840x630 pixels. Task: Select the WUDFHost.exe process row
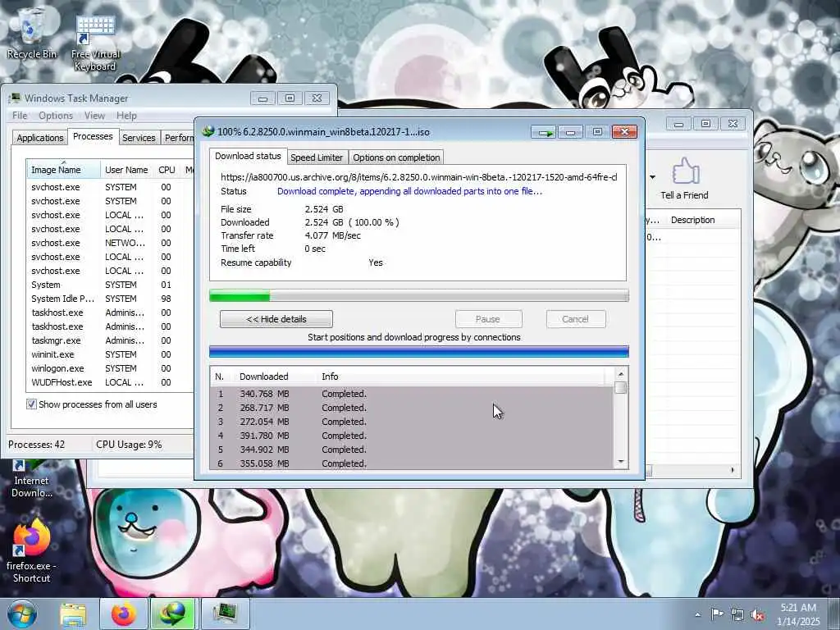tap(110, 382)
